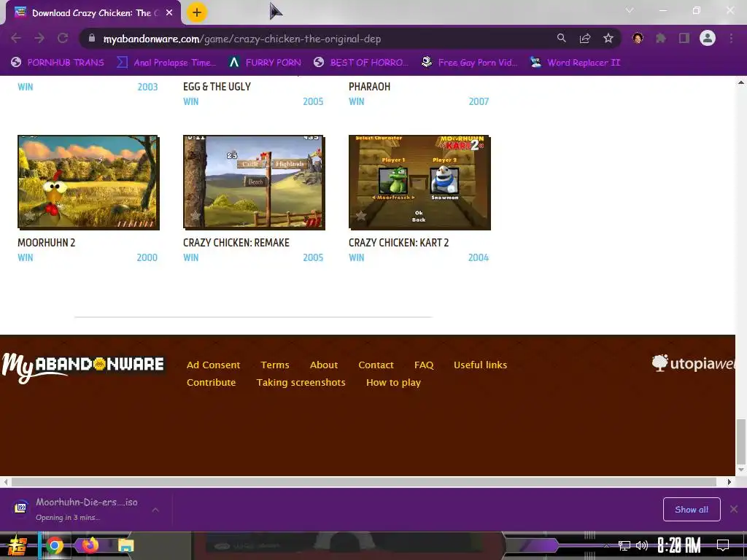Click the EGG & THE UGLY title
Screen dimensions: 747x560
(217, 86)
